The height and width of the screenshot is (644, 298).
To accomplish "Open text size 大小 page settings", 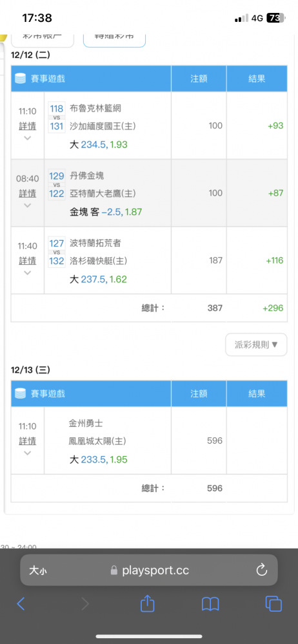I will click(37, 570).
